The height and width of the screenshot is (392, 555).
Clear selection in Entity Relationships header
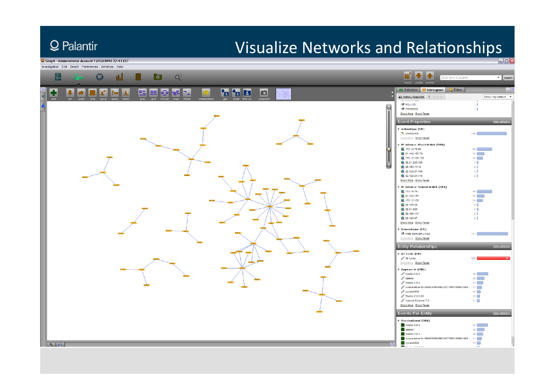pyautogui.click(x=502, y=246)
